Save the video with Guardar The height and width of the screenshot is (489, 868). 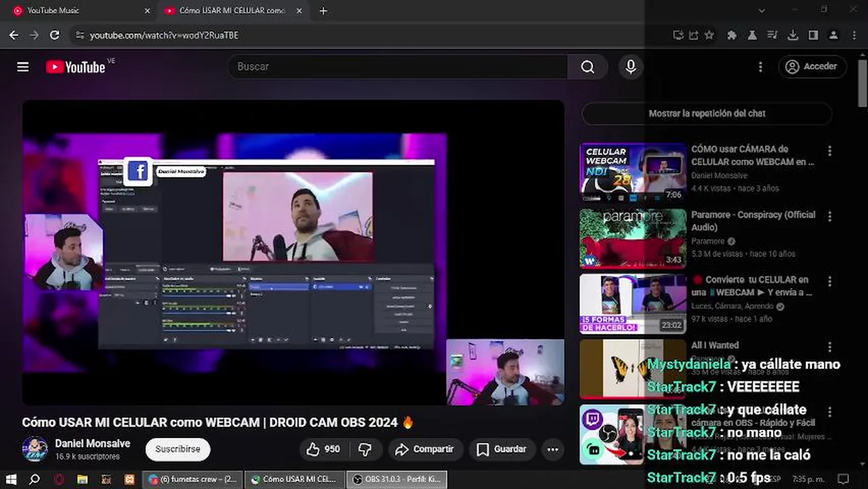[502, 449]
